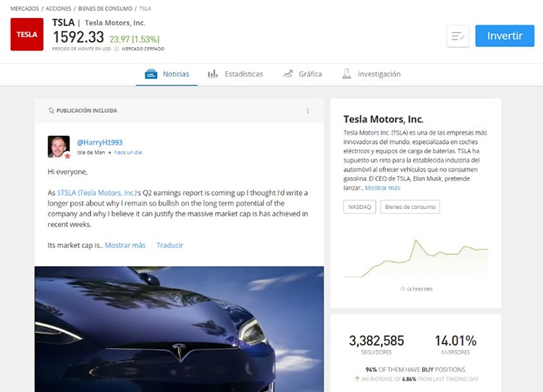The image size is (543, 392).
Task: Click the 3,382,585 seguidores figure
Action: [376, 341]
